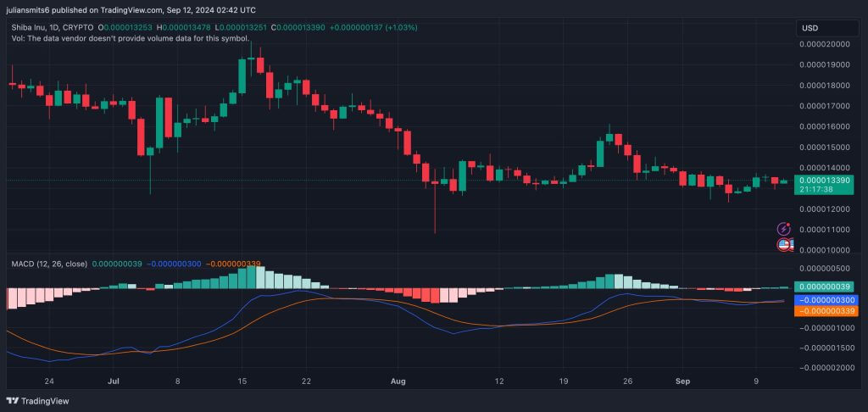
Task: Open the USD currency selector
Action: coord(827,28)
